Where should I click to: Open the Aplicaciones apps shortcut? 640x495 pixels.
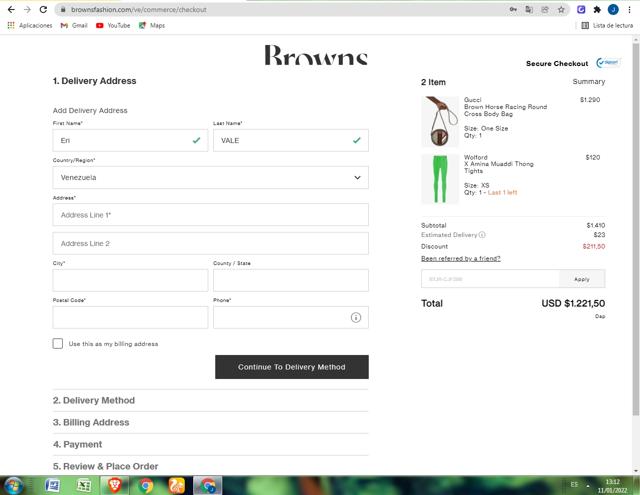30,25
